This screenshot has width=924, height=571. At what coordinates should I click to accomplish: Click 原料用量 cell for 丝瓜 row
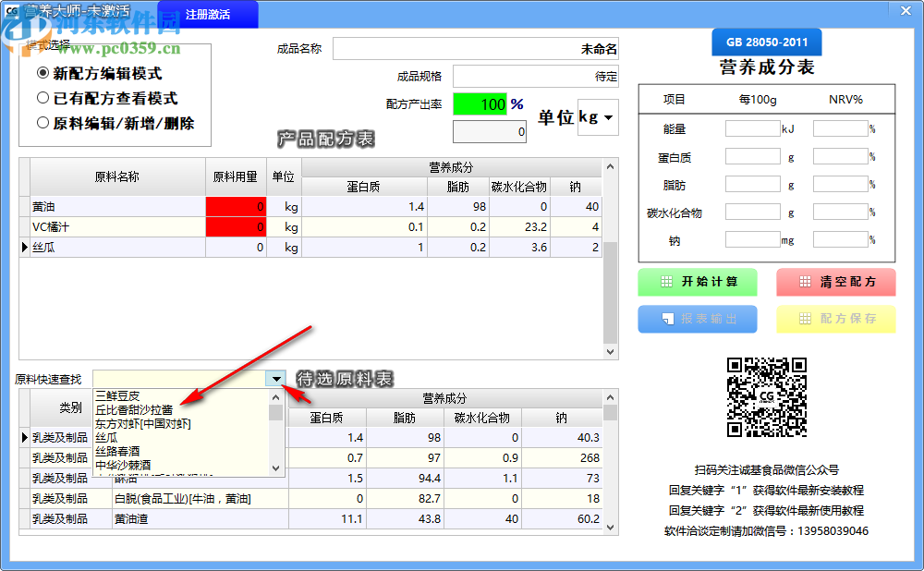click(x=236, y=248)
